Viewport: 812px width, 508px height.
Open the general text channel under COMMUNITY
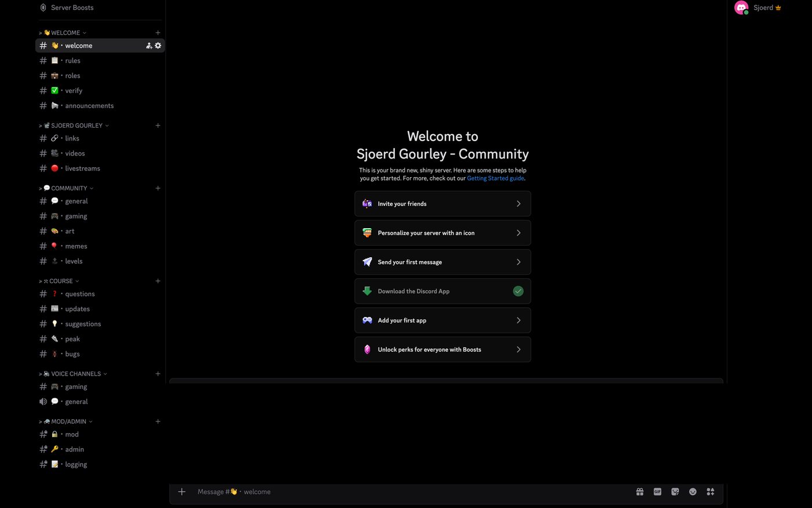point(100,201)
